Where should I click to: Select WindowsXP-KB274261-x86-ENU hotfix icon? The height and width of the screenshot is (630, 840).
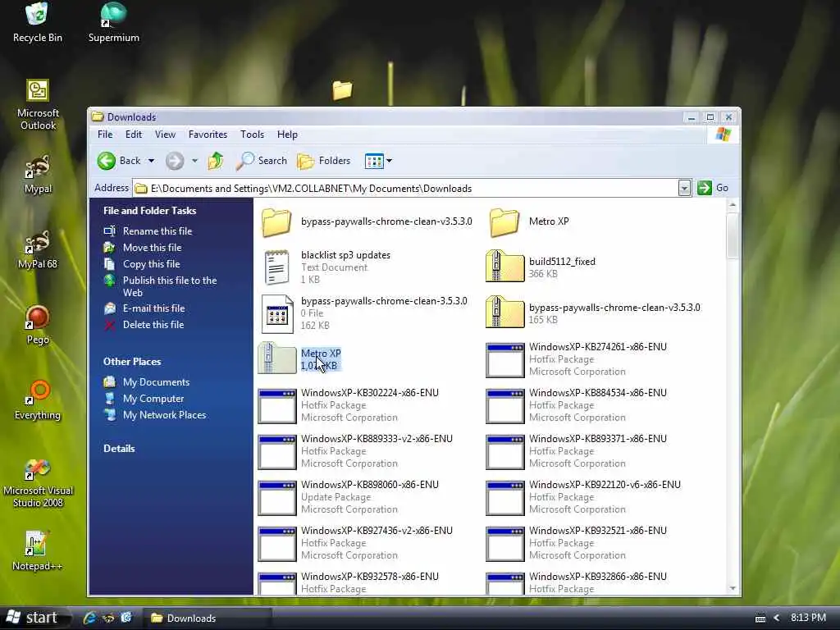504,361
